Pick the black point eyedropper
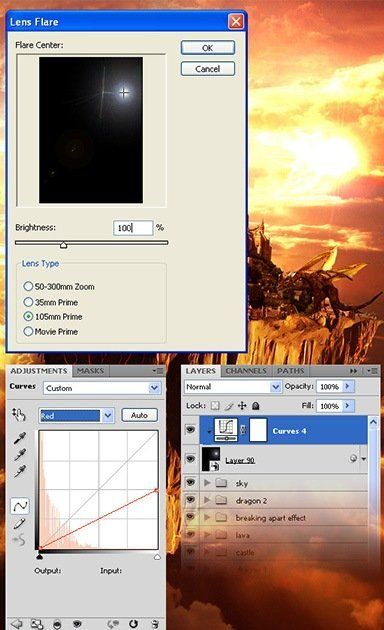Viewport: 384px width, 630px height. 20,438
